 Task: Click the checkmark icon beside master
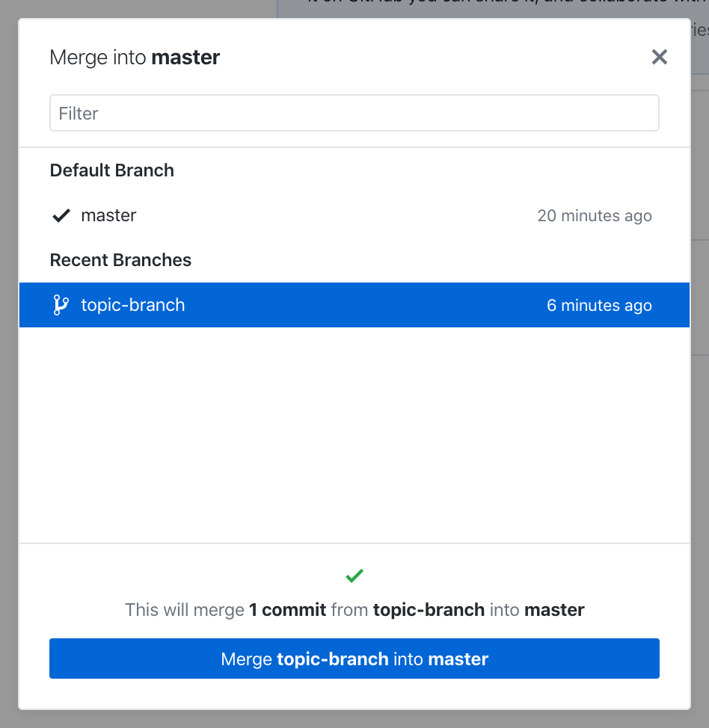[x=61, y=215]
